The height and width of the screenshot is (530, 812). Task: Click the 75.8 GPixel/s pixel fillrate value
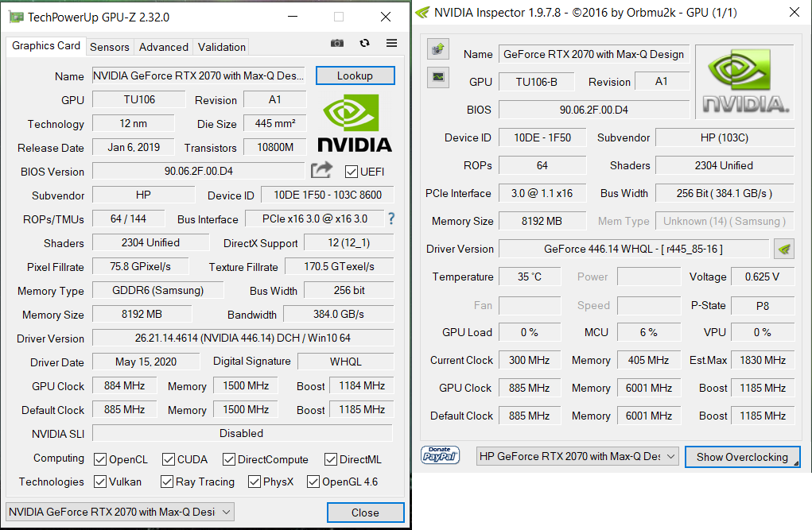pyautogui.click(x=140, y=266)
